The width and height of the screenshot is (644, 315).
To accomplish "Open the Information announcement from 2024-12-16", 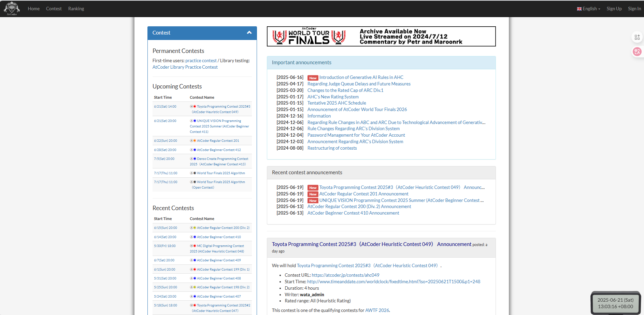I will [x=319, y=116].
